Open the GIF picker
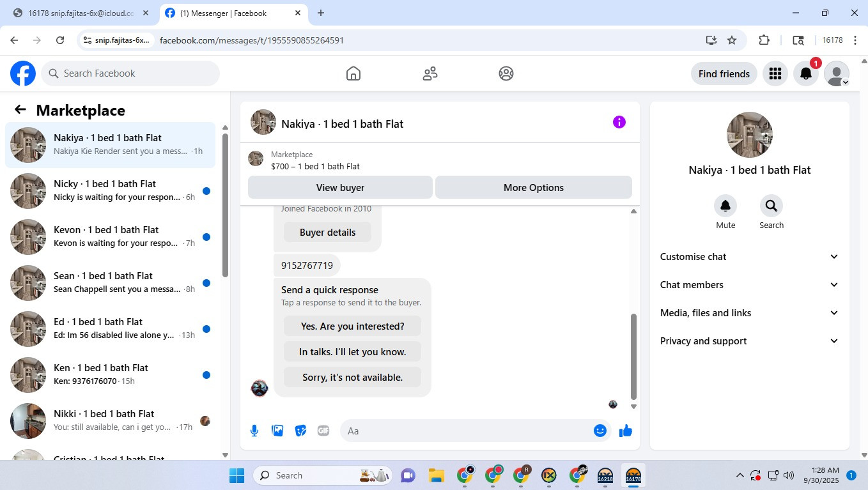The height and width of the screenshot is (490, 868). [323, 431]
